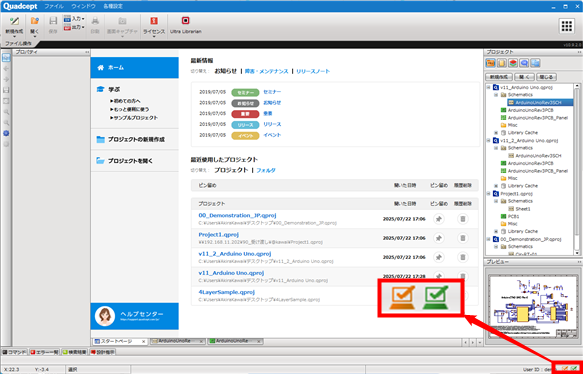This screenshot has width=583, height=374.
Task: Click 新規作成 button in プロジェクト panel
Action: point(499,77)
